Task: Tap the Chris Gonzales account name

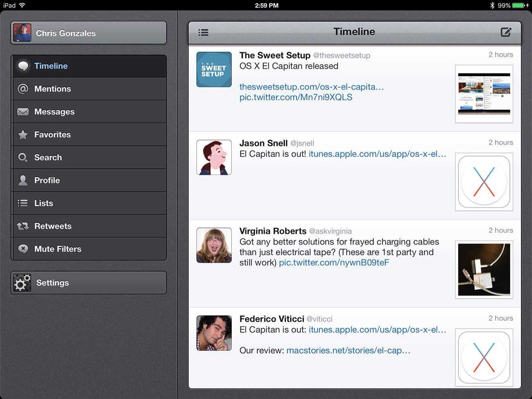Action: (66, 33)
